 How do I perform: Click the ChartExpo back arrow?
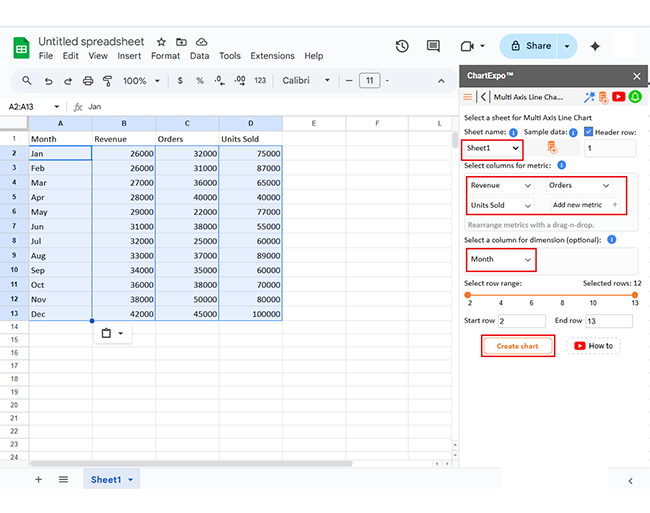pos(483,97)
